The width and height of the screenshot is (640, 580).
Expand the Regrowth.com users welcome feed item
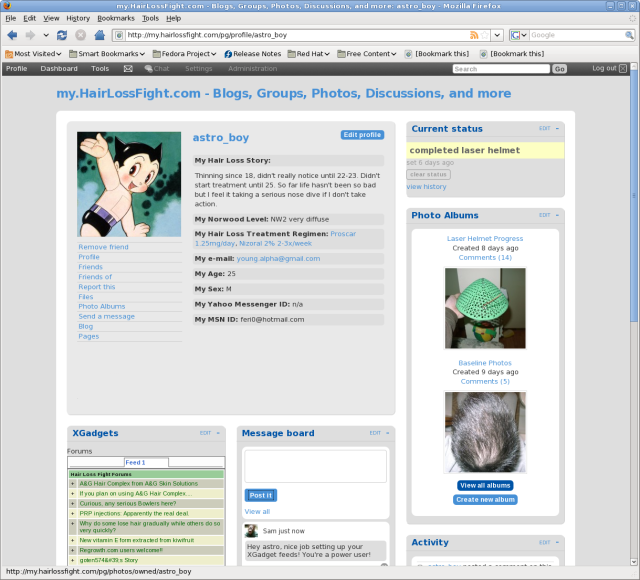pyautogui.click(x=73, y=550)
